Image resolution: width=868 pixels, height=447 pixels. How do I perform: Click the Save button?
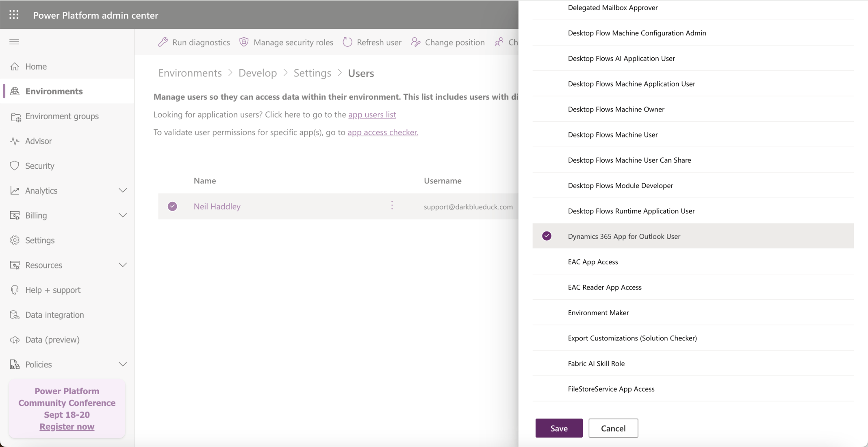pos(559,428)
